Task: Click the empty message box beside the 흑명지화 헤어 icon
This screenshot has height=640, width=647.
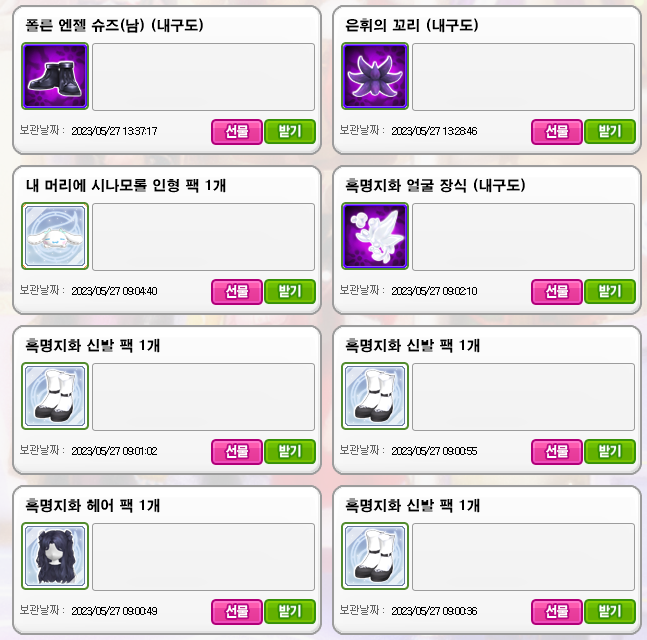Action: point(203,557)
